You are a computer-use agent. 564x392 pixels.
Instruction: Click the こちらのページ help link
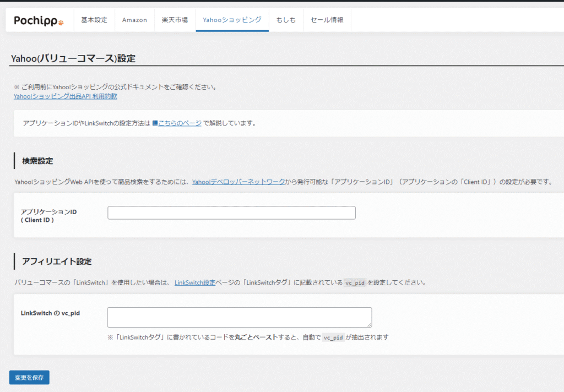179,123
